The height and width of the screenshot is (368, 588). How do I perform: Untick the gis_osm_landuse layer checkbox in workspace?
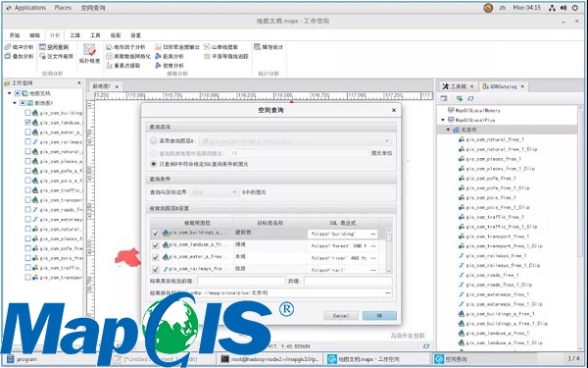coord(27,123)
